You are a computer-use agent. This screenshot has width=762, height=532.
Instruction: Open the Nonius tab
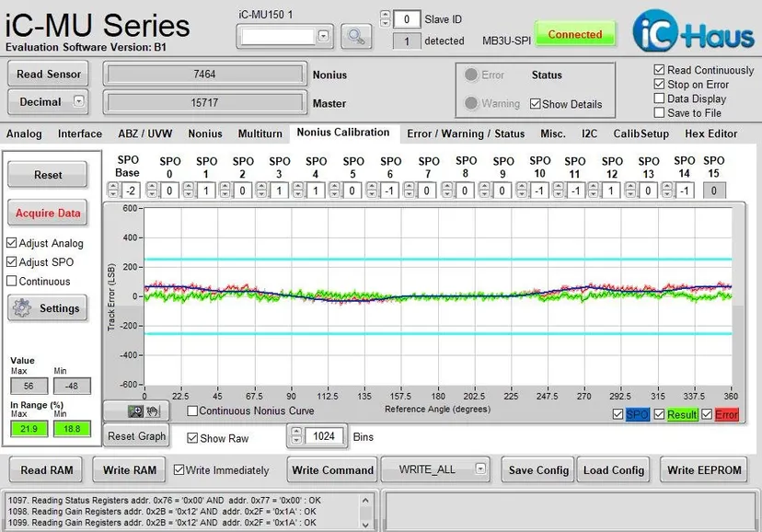(x=205, y=133)
